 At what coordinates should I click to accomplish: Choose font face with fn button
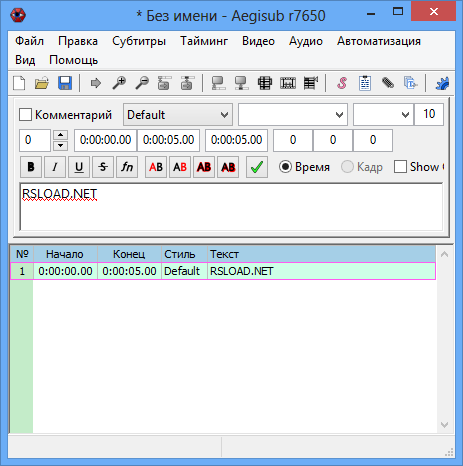pyautogui.click(x=127, y=167)
